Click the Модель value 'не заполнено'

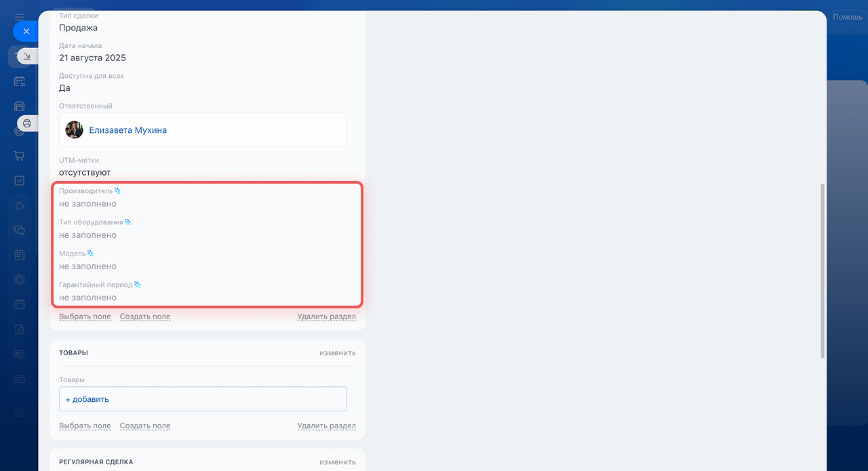pyautogui.click(x=87, y=266)
